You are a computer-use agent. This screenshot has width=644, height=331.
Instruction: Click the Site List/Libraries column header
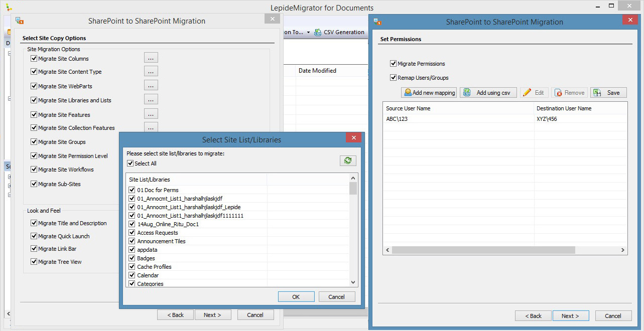tap(197, 180)
